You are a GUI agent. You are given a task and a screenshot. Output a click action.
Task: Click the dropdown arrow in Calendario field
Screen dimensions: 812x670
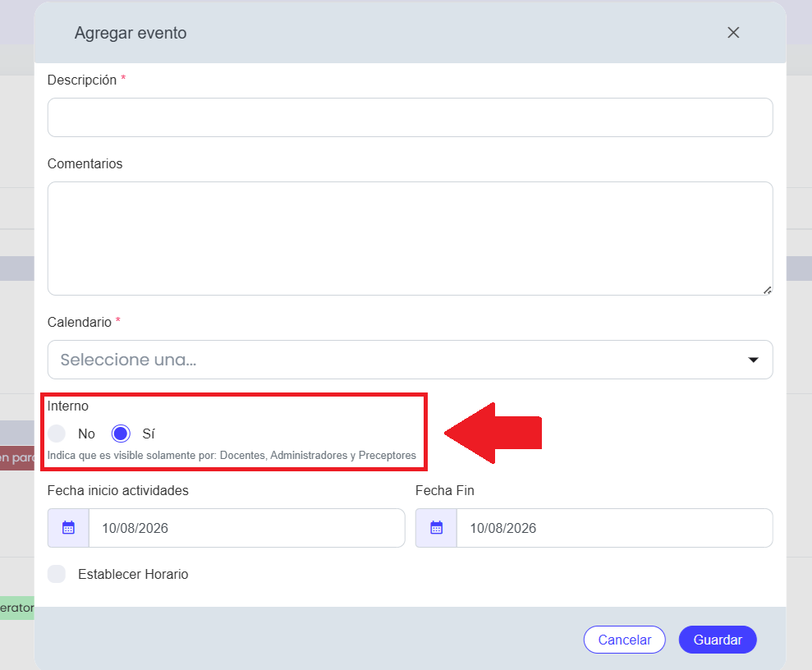click(754, 360)
